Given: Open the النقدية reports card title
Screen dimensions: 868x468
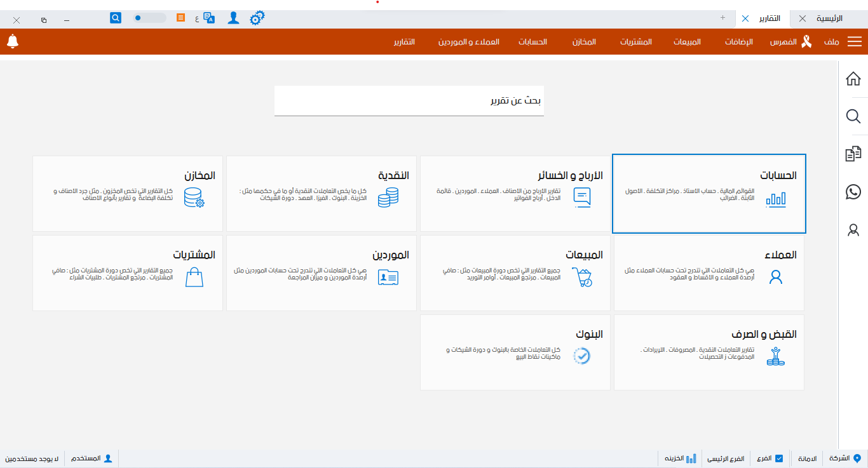Looking at the screenshot, I should [393, 175].
